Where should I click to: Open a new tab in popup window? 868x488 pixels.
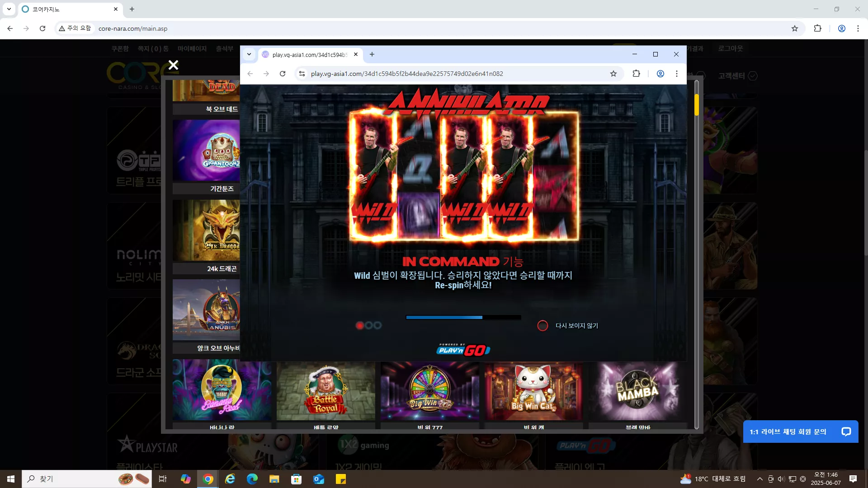click(x=372, y=54)
